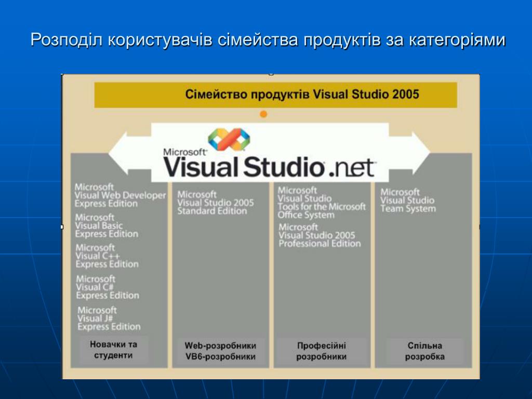The height and width of the screenshot is (399, 532).
Task: Click the orange dot under the banner
Action: pyautogui.click(x=263, y=114)
